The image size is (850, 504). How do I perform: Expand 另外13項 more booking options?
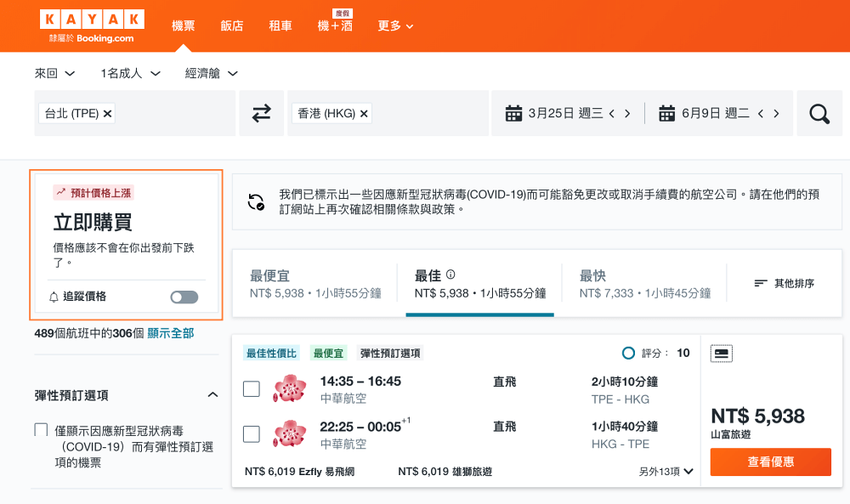pyautogui.click(x=666, y=472)
